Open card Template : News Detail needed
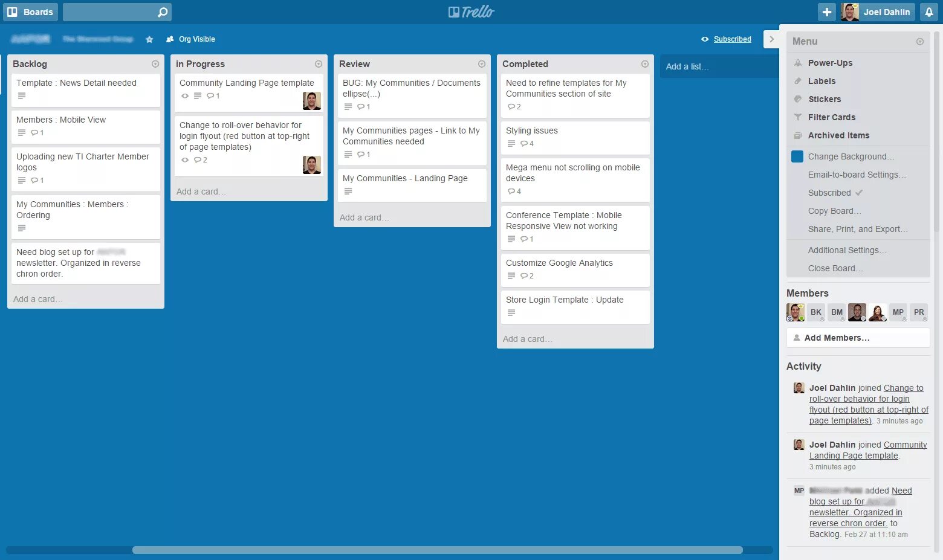 (86, 90)
